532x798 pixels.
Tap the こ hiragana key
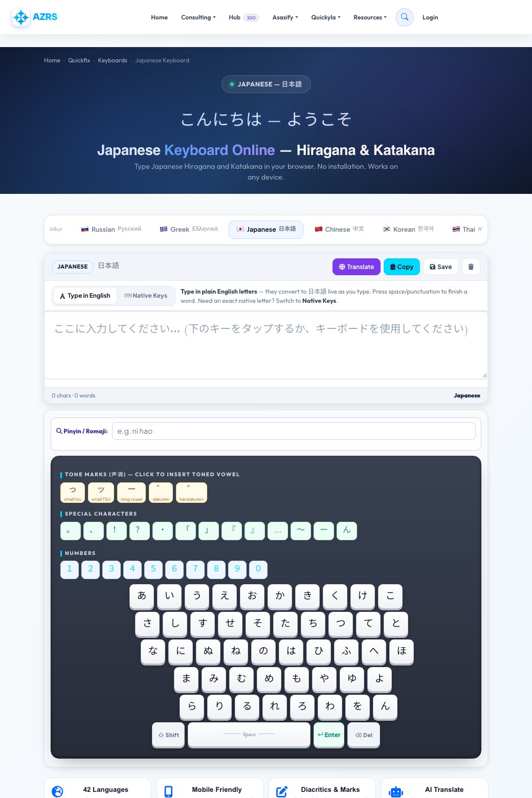(x=390, y=596)
